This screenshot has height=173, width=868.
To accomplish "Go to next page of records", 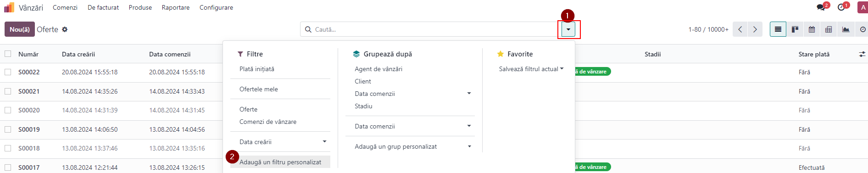I will (x=755, y=29).
